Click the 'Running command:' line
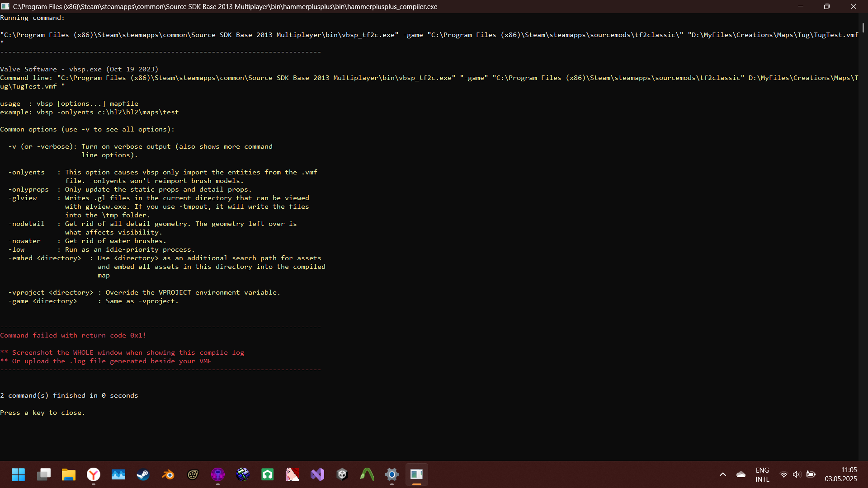 33,18
